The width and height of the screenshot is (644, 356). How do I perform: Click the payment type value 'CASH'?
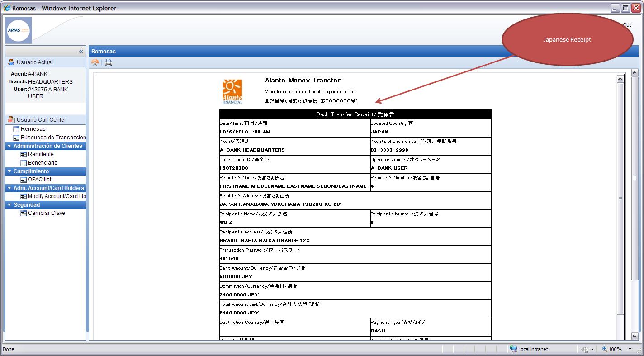click(378, 331)
